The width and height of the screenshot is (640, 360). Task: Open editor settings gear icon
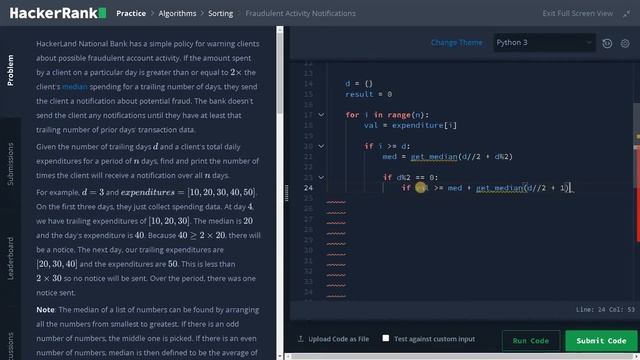pos(625,43)
